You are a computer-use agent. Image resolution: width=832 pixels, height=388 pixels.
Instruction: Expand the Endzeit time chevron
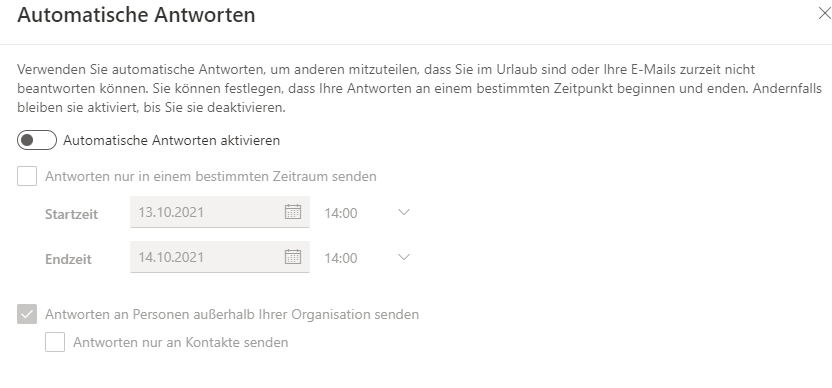tap(404, 257)
